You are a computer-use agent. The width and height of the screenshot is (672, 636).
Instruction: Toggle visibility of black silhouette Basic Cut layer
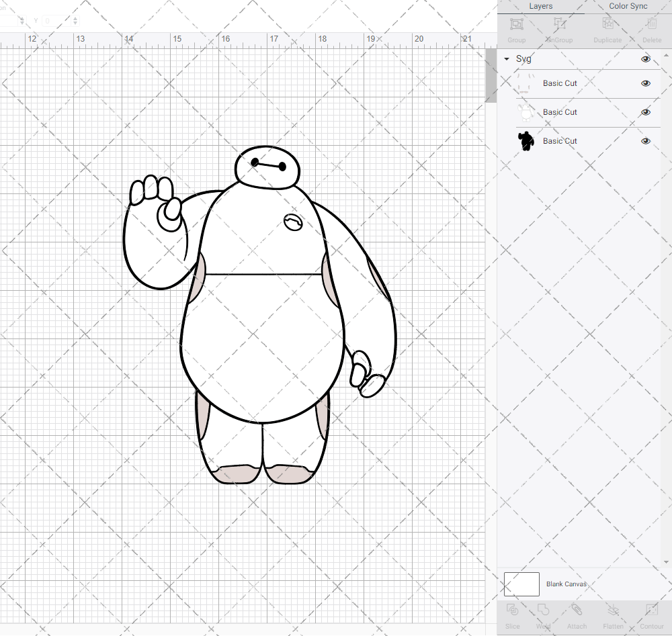[x=645, y=141]
